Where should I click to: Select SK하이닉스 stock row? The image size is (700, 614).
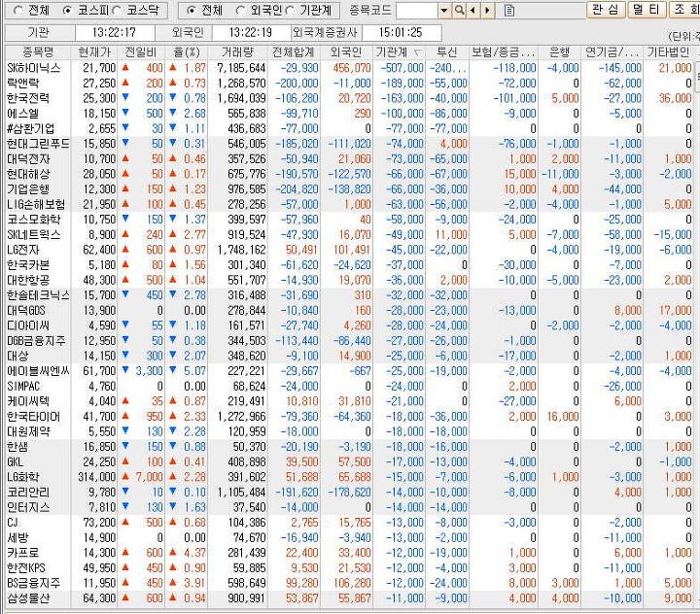[x=349, y=68]
